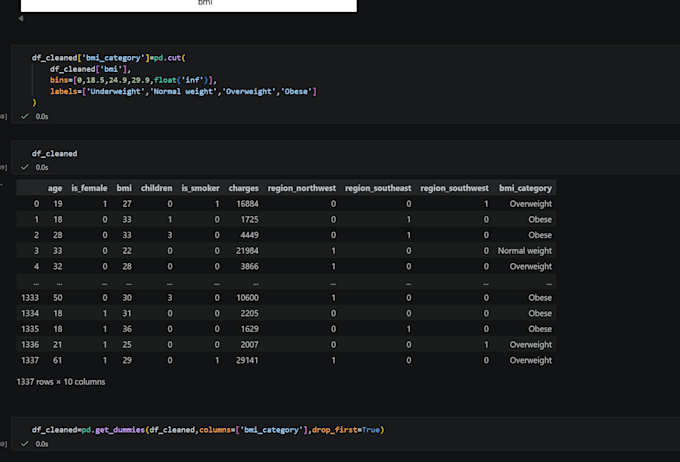Screen dimensions: 680x462
Task: Click the success checkmark under pd.cut cell
Action: (x=25, y=116)
